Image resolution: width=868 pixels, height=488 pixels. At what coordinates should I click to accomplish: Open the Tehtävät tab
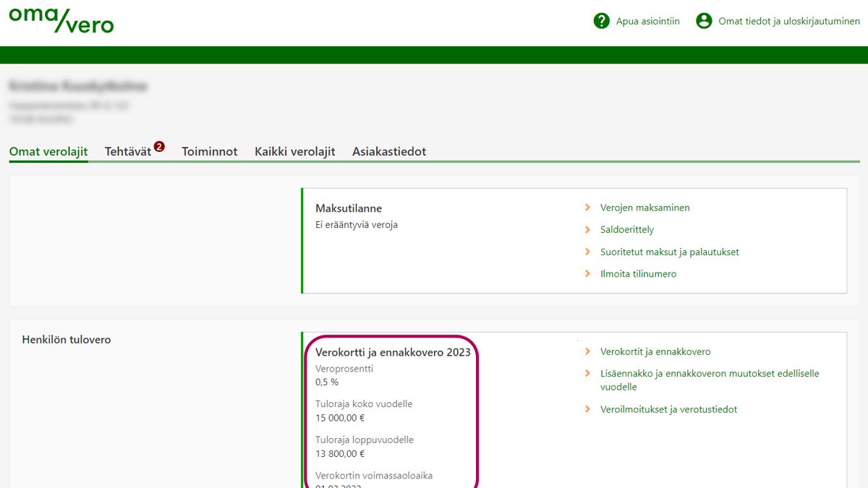coord(128,152)
